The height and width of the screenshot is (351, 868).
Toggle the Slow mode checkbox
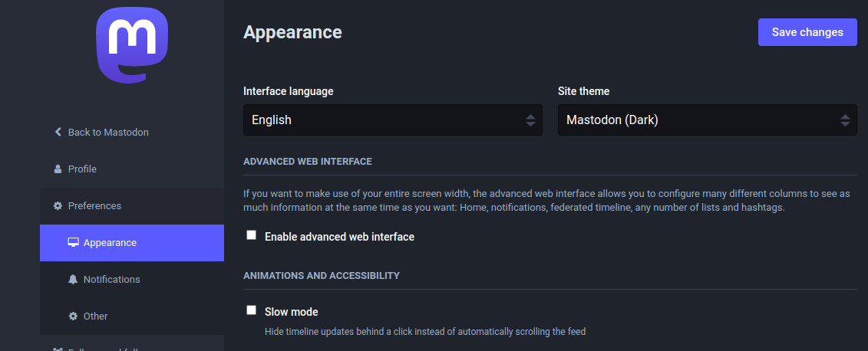251,310
